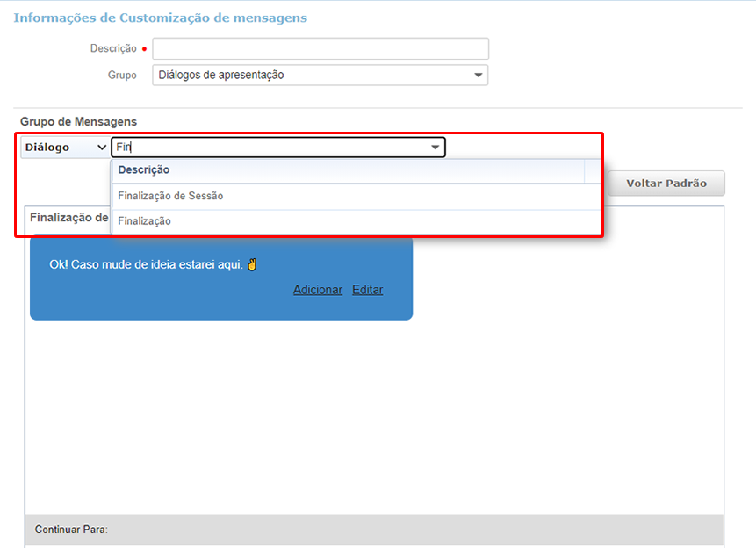This screenshot has width=756, height=548.
Task: Collapse the message search combo box arrow
Action: (x=435, y=148)
